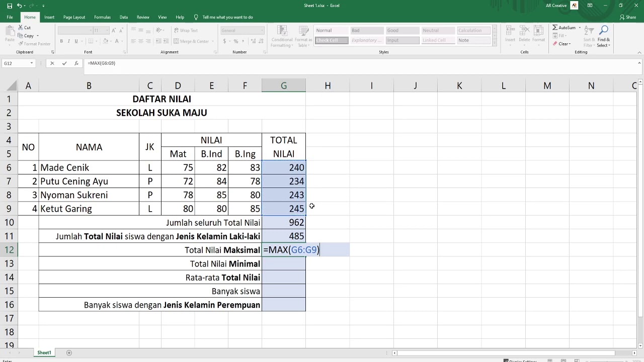The image size is (644, 362).
Task: Collapse the ribbon with the chevron
Action: 639,52
